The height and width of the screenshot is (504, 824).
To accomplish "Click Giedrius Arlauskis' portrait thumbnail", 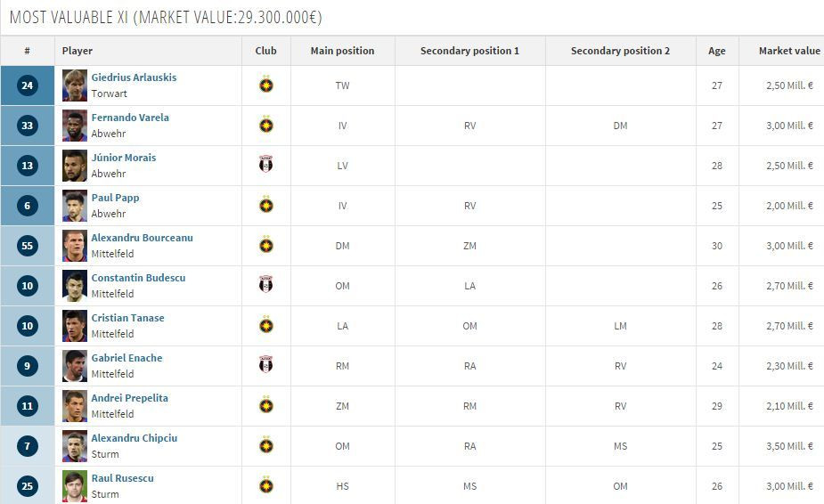I will point(75,85).
